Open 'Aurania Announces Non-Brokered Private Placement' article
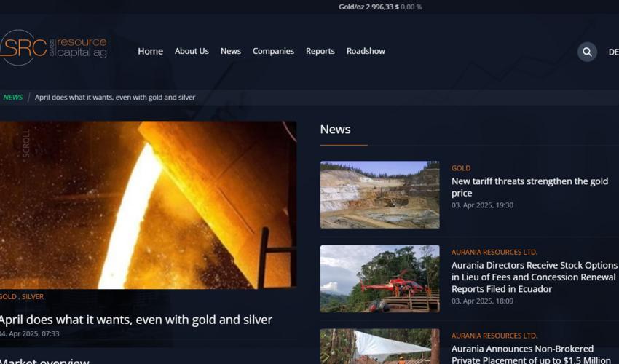 click(x=531, y=354)
